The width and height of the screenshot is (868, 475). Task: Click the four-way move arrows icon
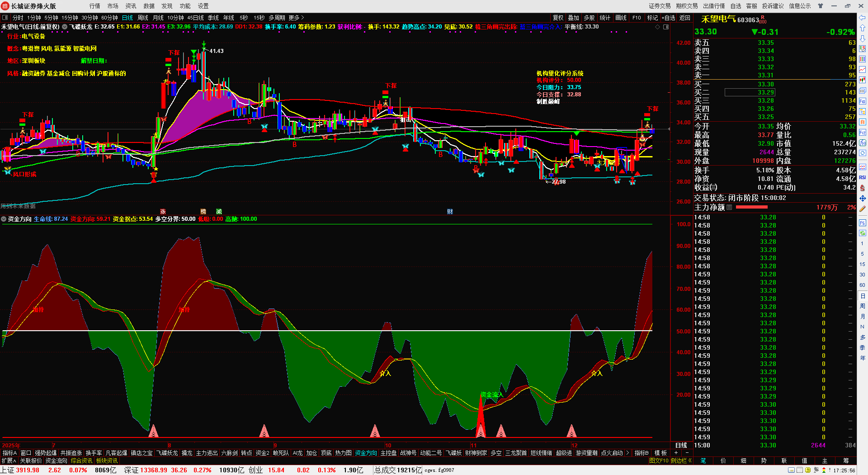863,199
